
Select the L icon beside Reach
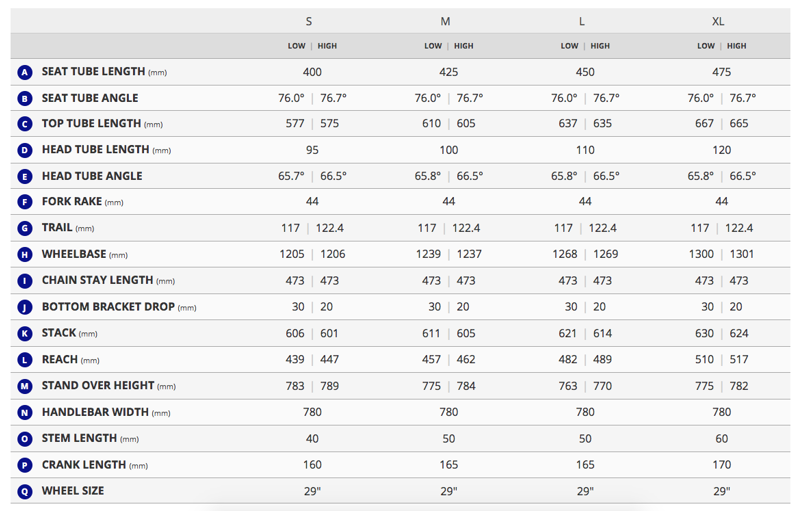[25, 359]
